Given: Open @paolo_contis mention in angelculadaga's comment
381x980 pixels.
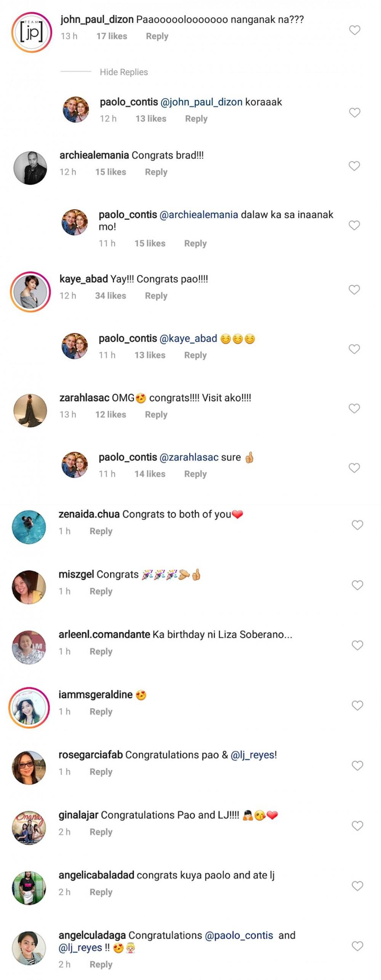Looking at the screenshot, I should [x=239, y=935].
